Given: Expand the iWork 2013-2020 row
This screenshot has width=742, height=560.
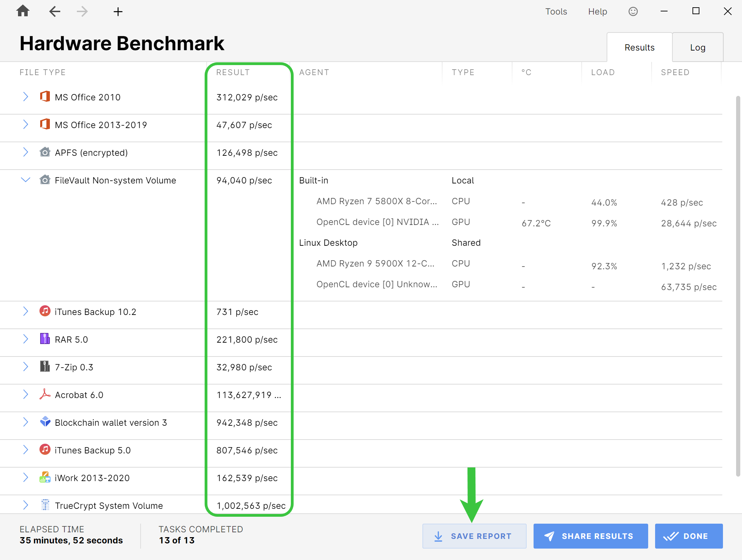Looking at the screenshot, I should click(x=26, y=477).
